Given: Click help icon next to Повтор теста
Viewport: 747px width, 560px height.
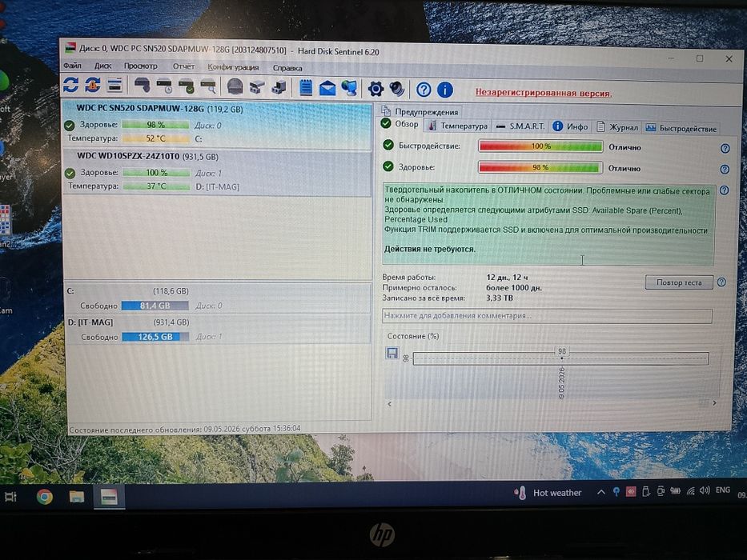Looking at the screenshot, I should (x=721, y=282).
